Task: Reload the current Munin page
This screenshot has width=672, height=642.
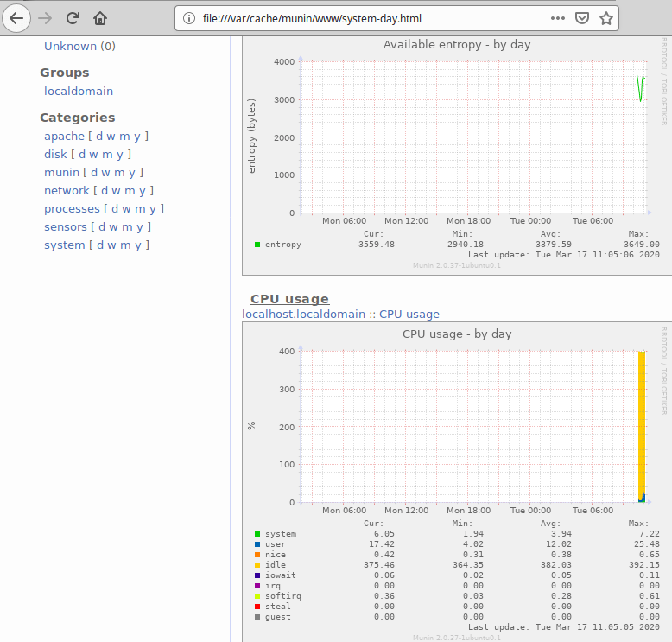Action: (x=73, y=18)
